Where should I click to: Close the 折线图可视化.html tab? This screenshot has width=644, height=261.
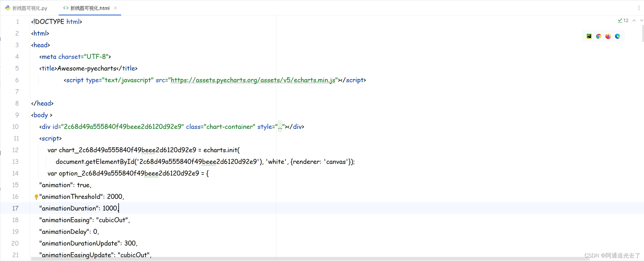point(115,8)
